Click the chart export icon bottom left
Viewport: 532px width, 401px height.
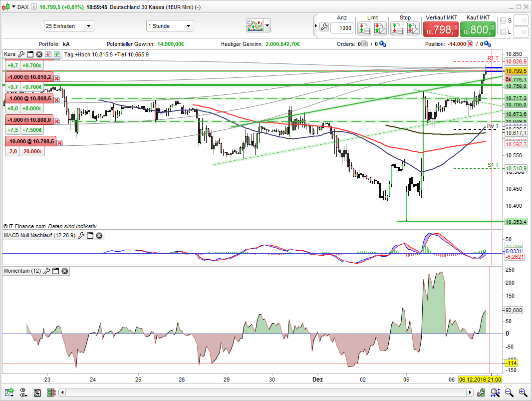click(x=9, y=393)
